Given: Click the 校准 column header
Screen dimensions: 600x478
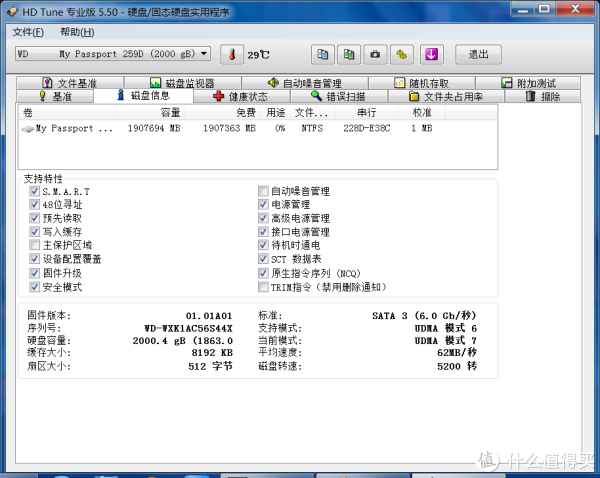Looking at the screenshot, I should (422, 113).
